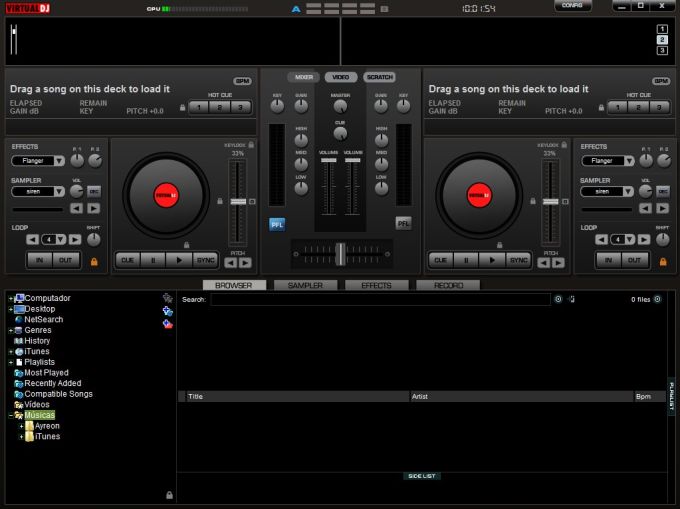Set loop OUT point on right deck
The width and height of the screenshot is (680, 509).
[x=634, y=260]
